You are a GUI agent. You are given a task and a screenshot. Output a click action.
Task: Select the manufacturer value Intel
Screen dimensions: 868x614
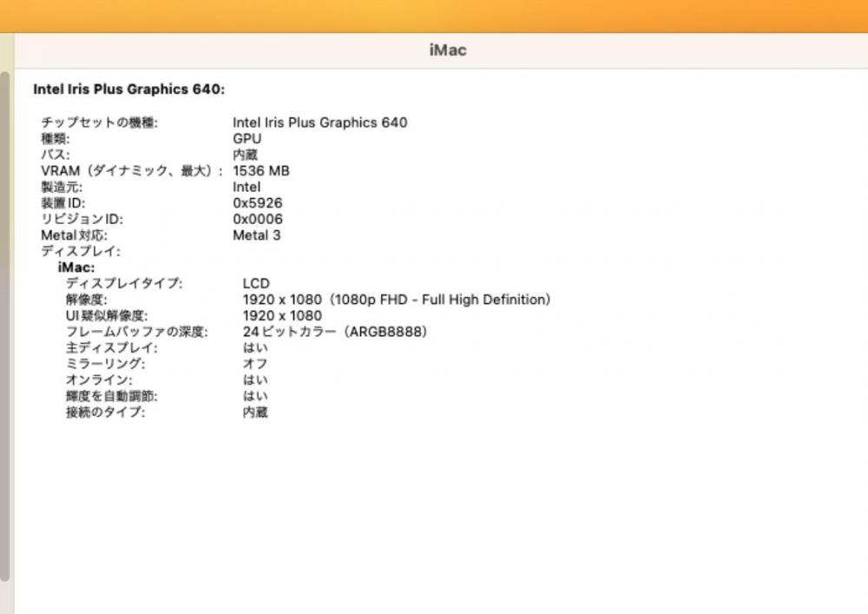click(247, 187)
